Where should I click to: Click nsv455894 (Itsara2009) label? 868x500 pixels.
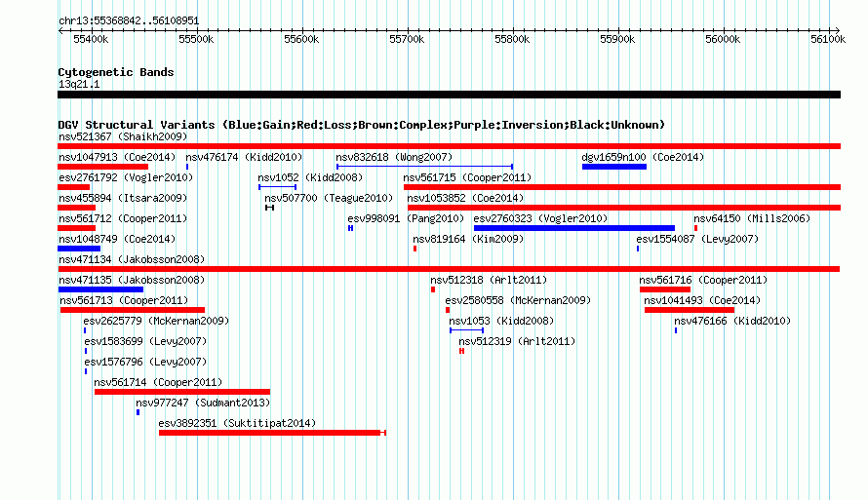tap(123, 198)
